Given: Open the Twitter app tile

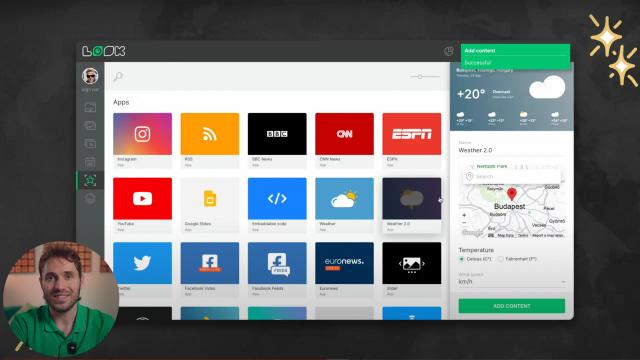Looking at the screenshot, I should point(142,269).
